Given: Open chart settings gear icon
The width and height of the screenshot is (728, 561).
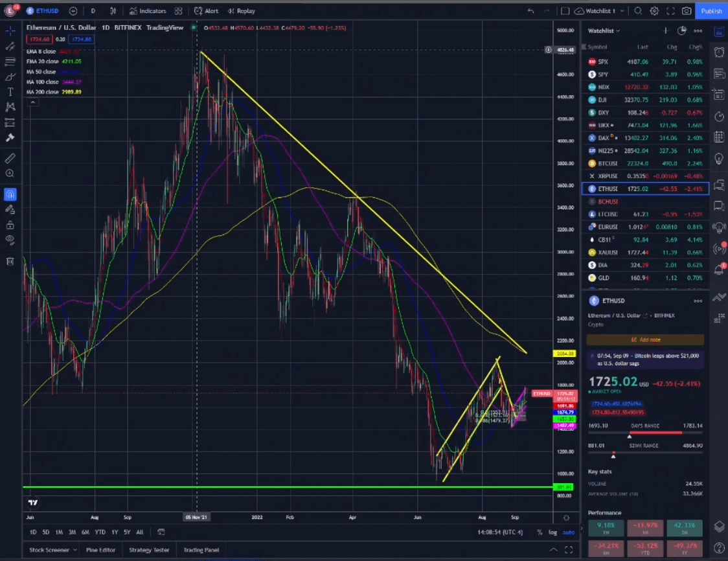Looking at the screenshot, I should pos(654,10).
